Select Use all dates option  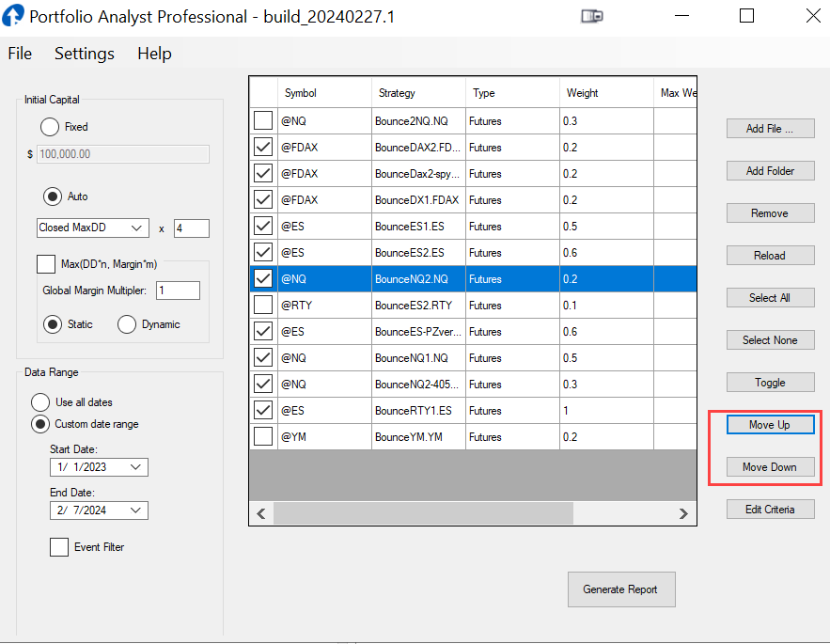click(x=41, y=402)
